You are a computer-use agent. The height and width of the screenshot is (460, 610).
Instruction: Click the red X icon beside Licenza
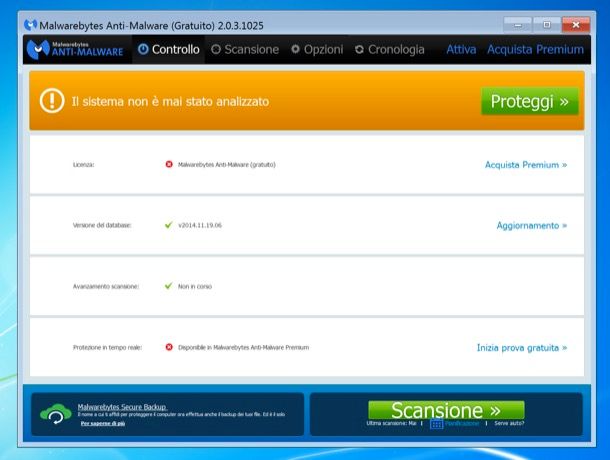pyautogui.click(x=169, y=164)
